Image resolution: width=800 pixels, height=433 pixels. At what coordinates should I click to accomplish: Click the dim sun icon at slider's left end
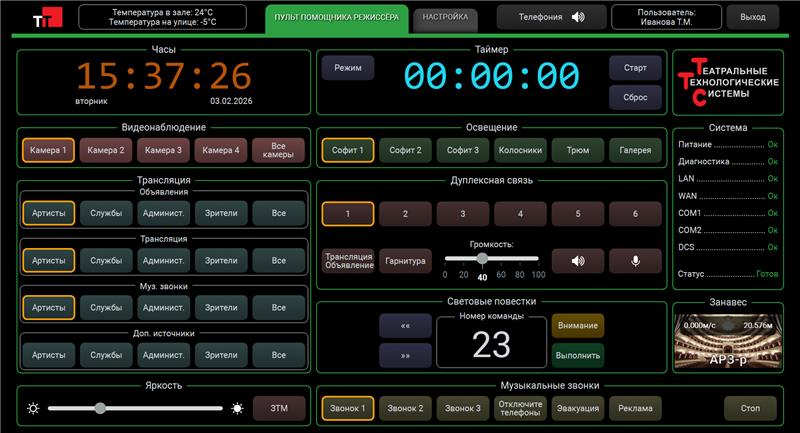tap(33, 408)
